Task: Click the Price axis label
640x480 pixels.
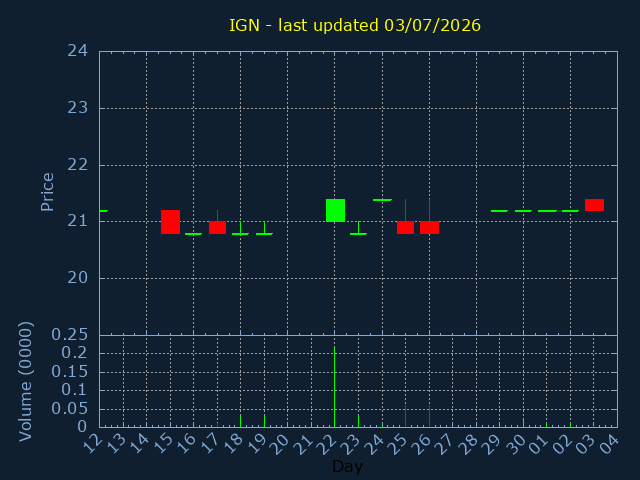Action: (x=47, y=192)
